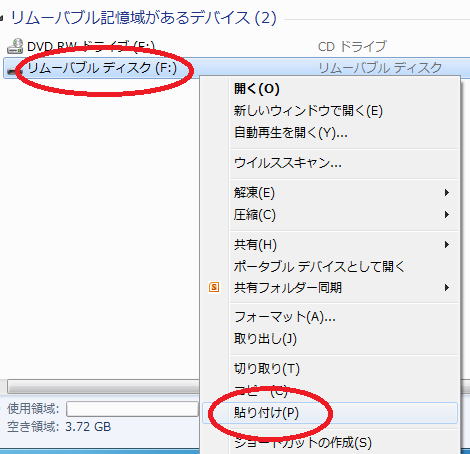Click the 使用領域 usage bar
Viewport: 470px width, 454px height.
(x=132, y=409)
